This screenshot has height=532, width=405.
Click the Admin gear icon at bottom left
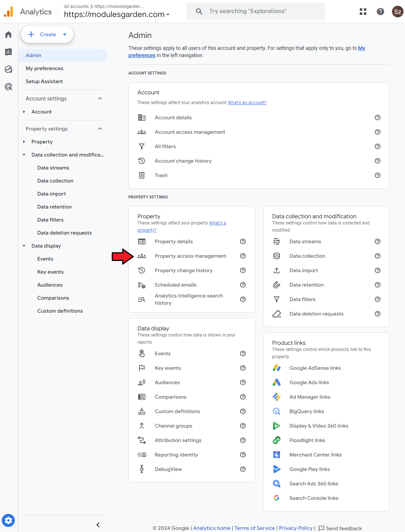coord(9,520)
